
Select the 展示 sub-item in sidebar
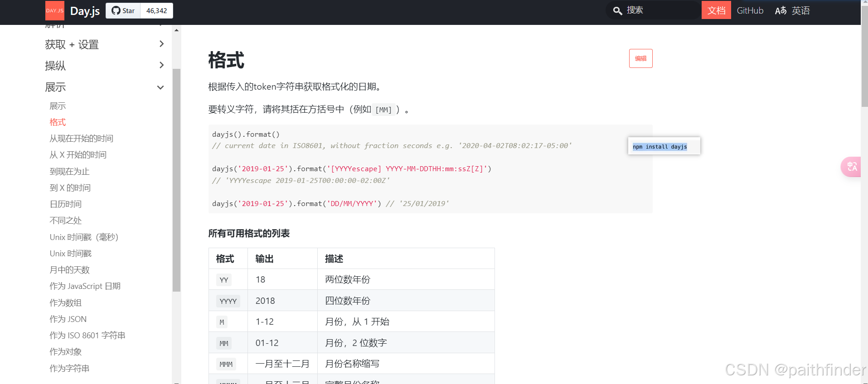click(x=58, y=106)
